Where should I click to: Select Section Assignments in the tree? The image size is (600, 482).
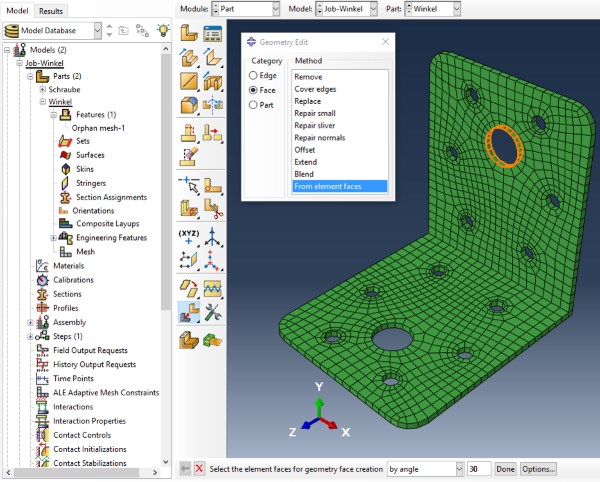coord(111,197)
